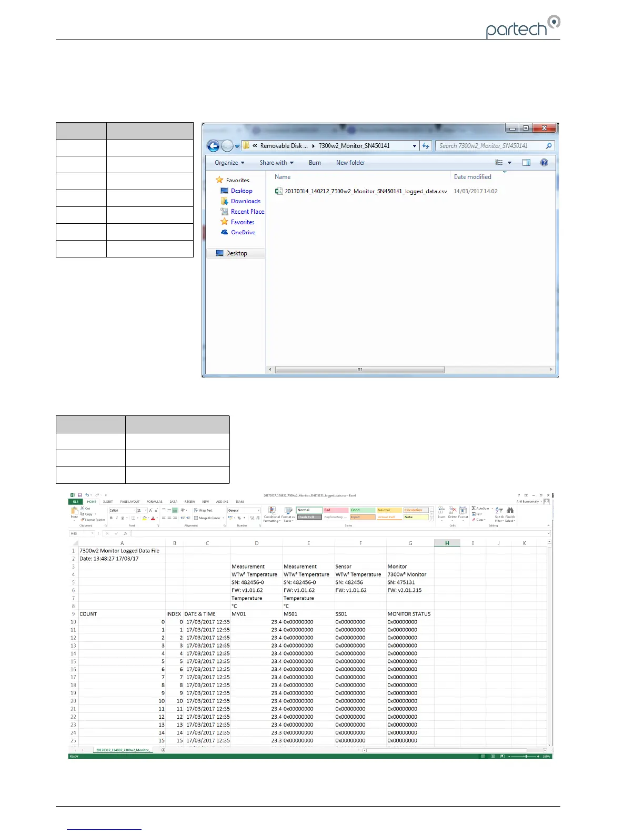Image resolution: width=644 pixels, height=834 pixels.
Task: Toggle the Explorer preview pane icon
Action: tap(526, 163)
